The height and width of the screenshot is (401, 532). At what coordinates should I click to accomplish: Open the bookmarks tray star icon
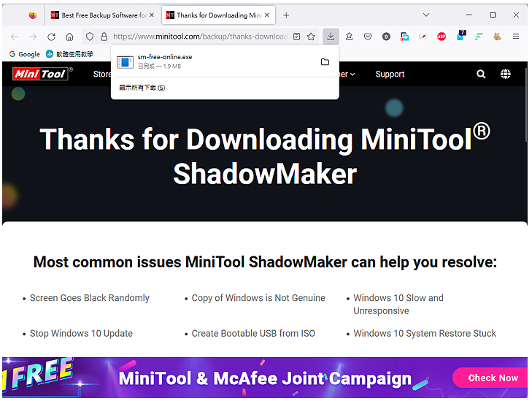click(349, 37)
